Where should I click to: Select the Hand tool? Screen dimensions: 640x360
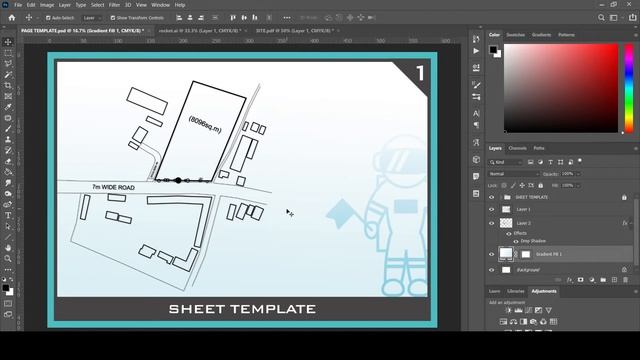tap(8, 248)
